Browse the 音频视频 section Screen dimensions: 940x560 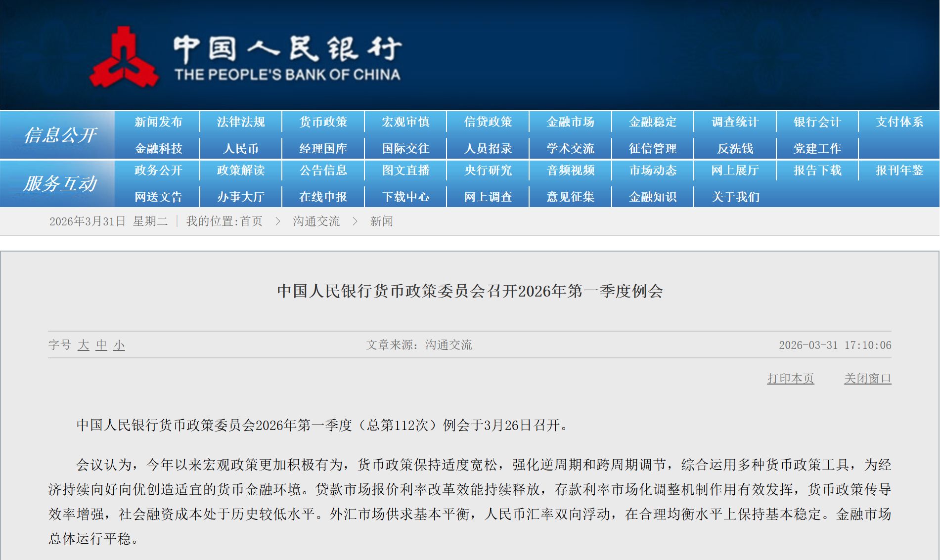point(570,171)
